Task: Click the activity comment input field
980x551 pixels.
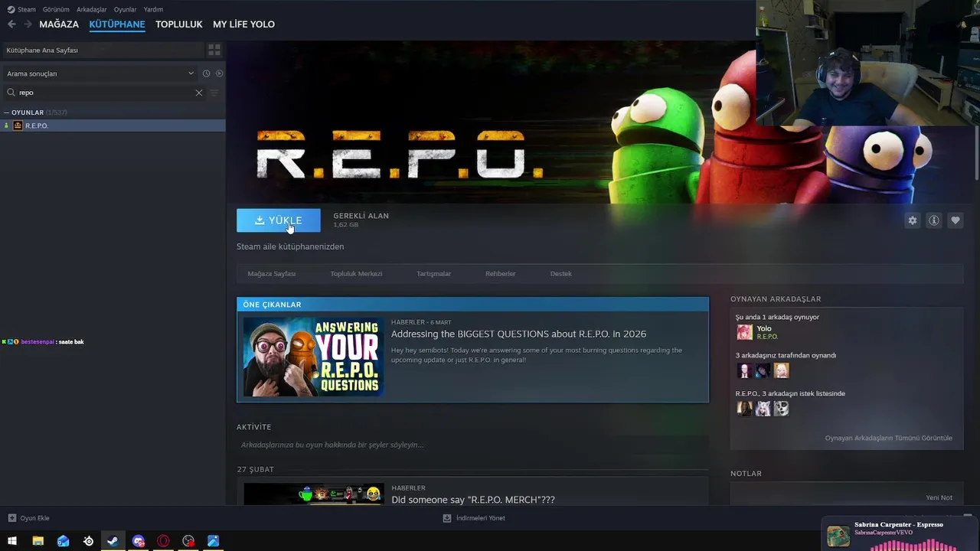Action: [472, 445]
